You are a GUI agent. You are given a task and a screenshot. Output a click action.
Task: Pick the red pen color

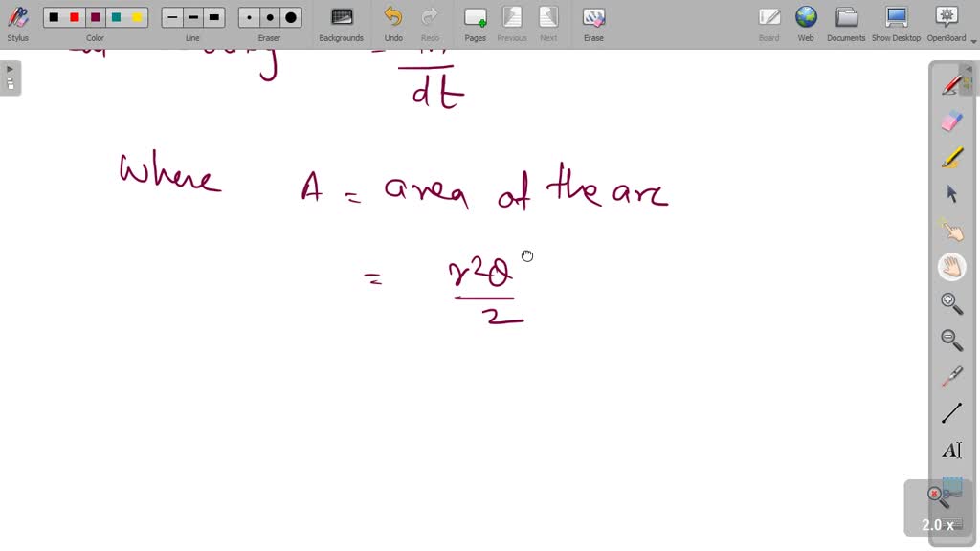75,17
